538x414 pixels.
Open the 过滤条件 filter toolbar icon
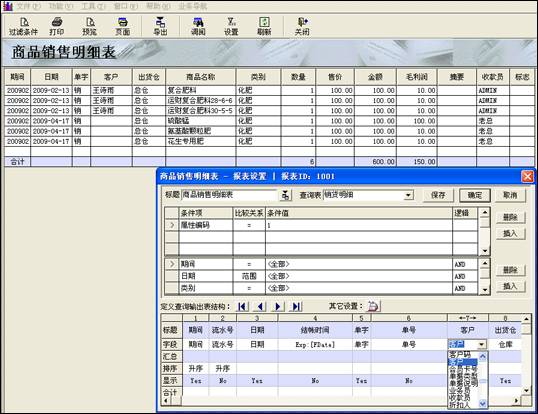[x=23, y=26]
